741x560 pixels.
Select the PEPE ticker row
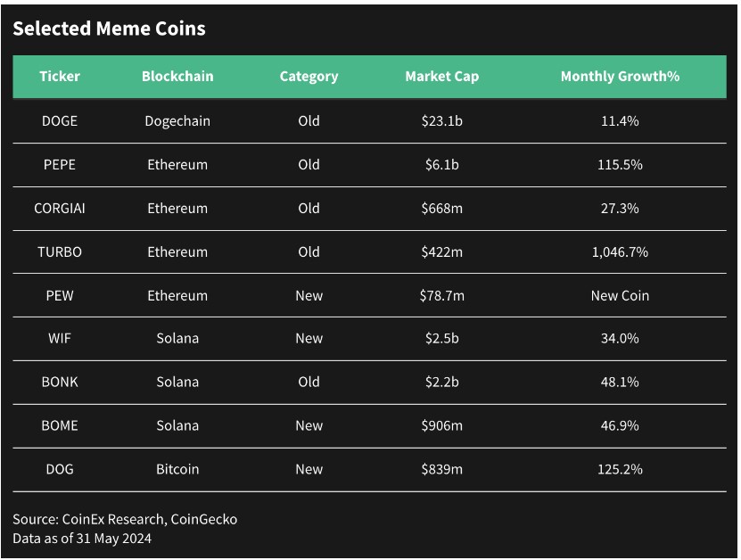[369, 165]
